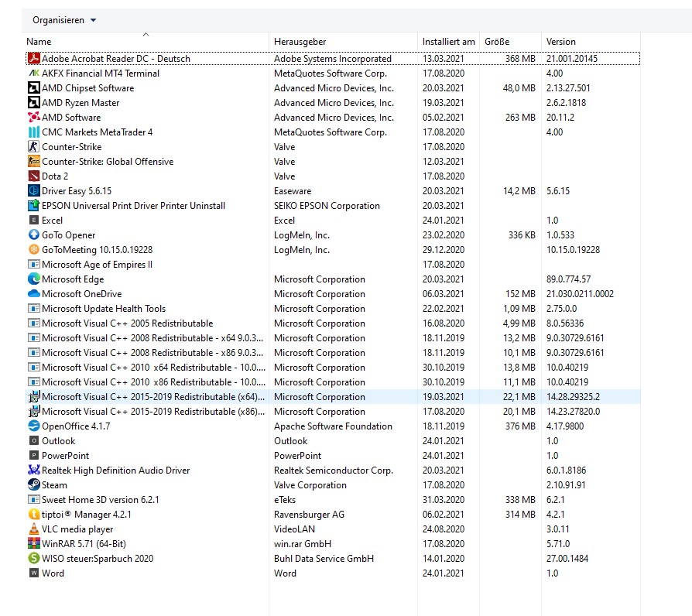Screen dimensions: 692x616
Task: Click the OpenOffice 4.1.7 icon
Action: [x=33, y=426]
